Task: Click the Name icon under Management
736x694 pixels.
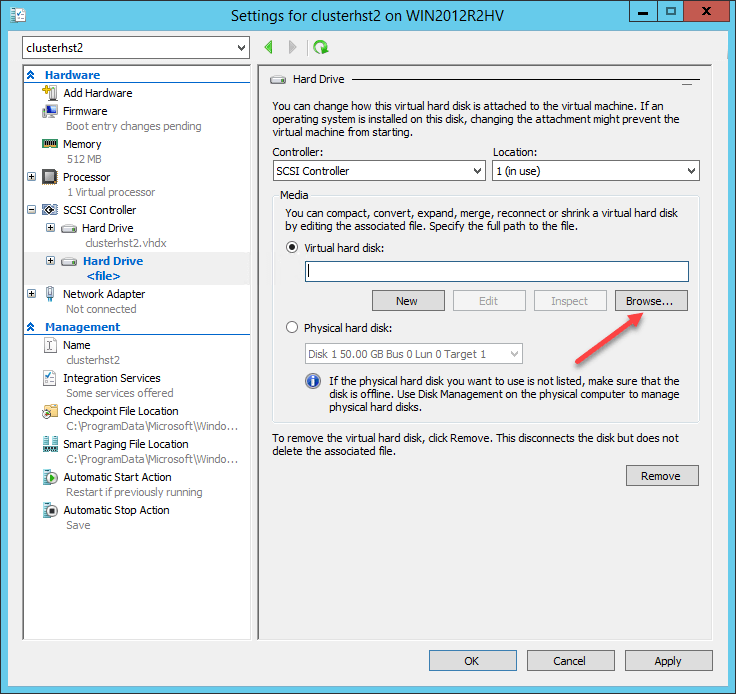Action: click(x=50, y=345)
